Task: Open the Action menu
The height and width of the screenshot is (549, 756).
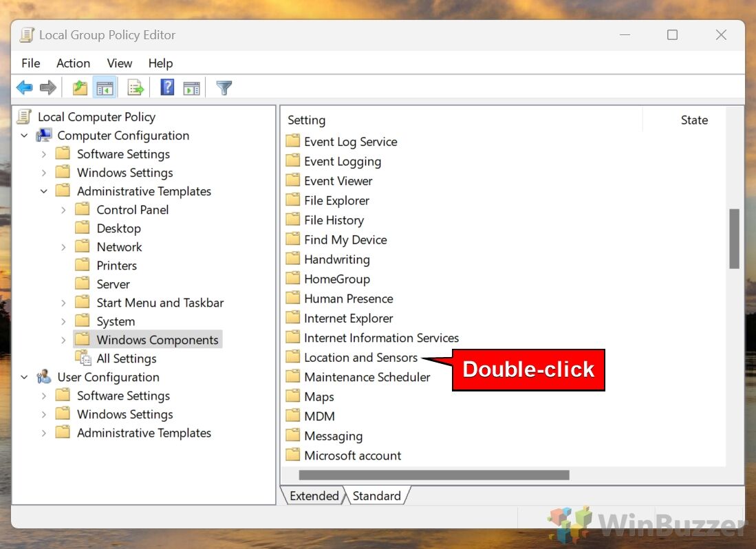Action: coord(73,63)
